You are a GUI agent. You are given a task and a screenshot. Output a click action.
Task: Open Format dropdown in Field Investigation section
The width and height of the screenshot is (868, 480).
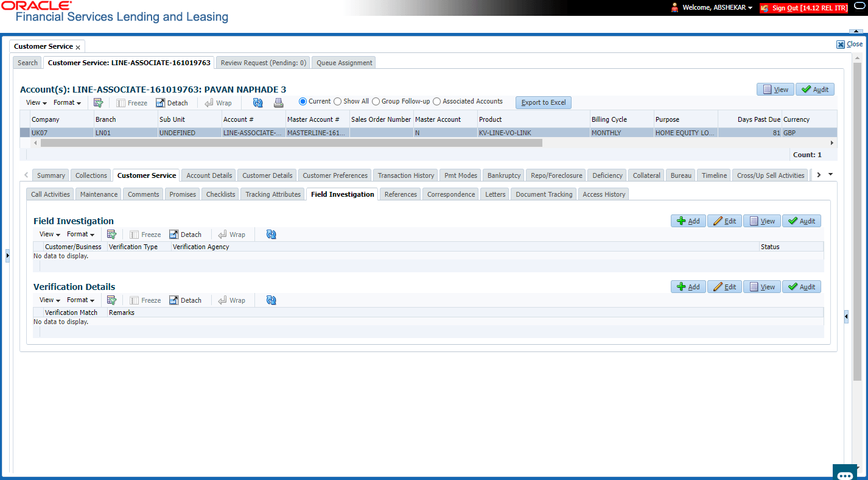80,235
